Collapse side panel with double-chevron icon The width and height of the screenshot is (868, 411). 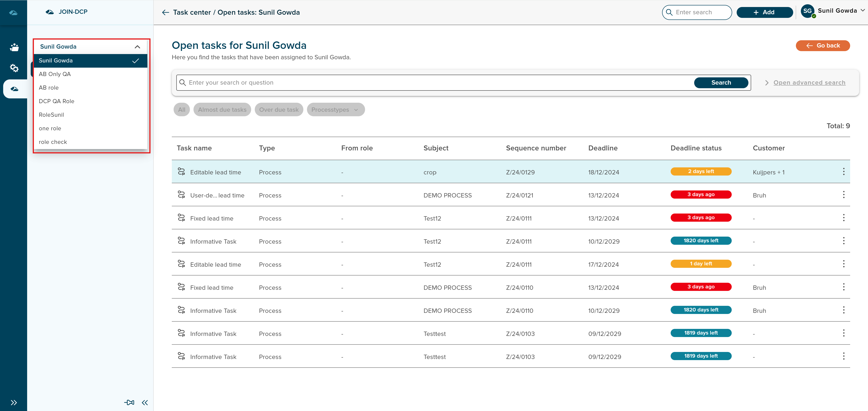coord(145,402)
